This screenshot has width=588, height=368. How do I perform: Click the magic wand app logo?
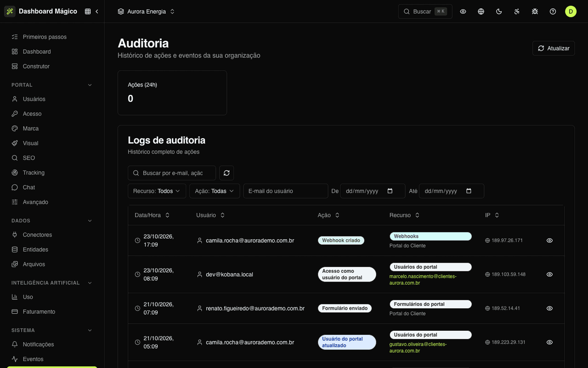tap(10, 11)
